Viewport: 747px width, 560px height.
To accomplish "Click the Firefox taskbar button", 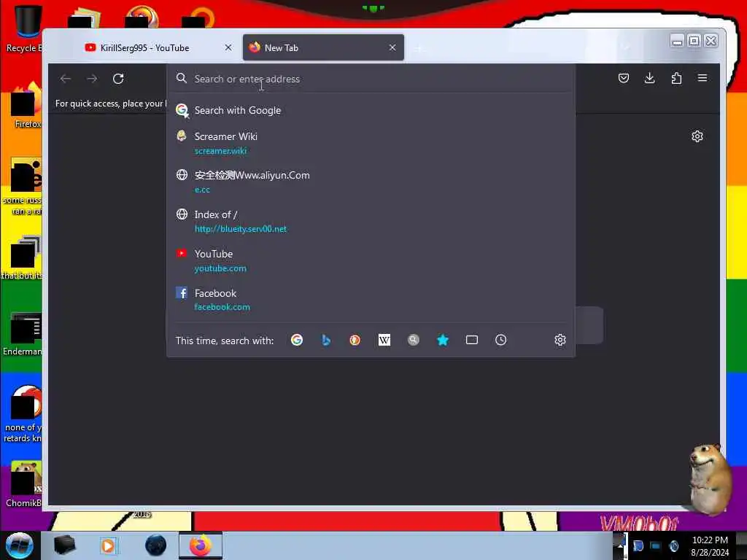I will point(201,545).
